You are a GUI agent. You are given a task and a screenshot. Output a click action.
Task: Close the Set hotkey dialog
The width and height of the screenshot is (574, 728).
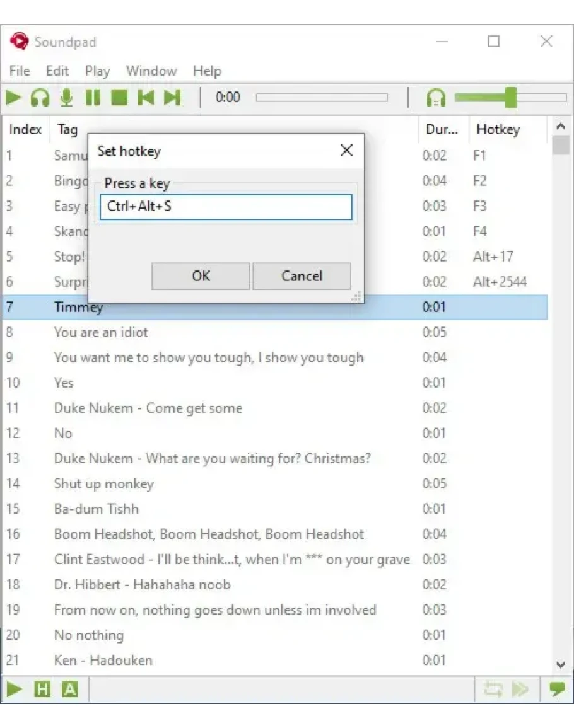pos(346,151)
